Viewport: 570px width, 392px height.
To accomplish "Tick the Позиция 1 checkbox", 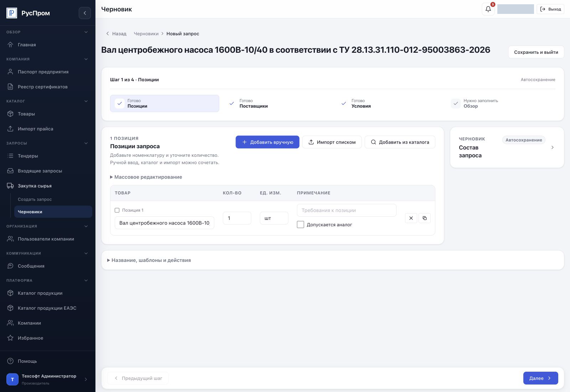I will pos(117,210).
